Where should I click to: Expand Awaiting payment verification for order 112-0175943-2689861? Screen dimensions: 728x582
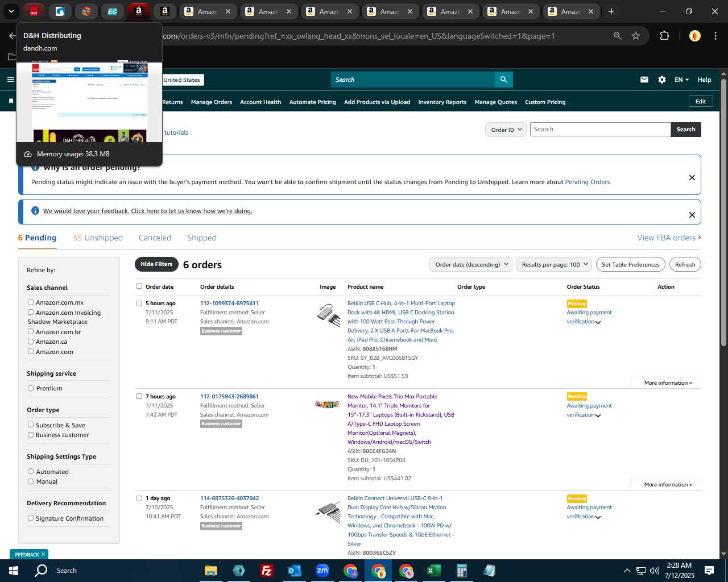tap(598, 415)
